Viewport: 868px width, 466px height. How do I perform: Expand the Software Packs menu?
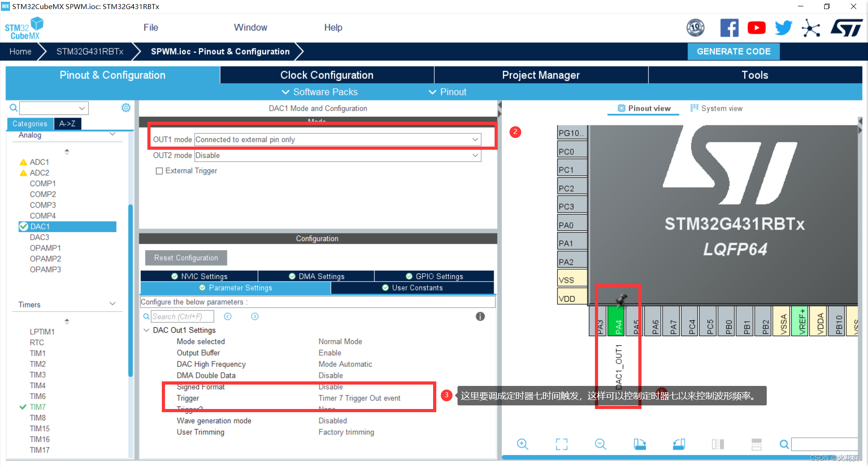tap(320, 92)
